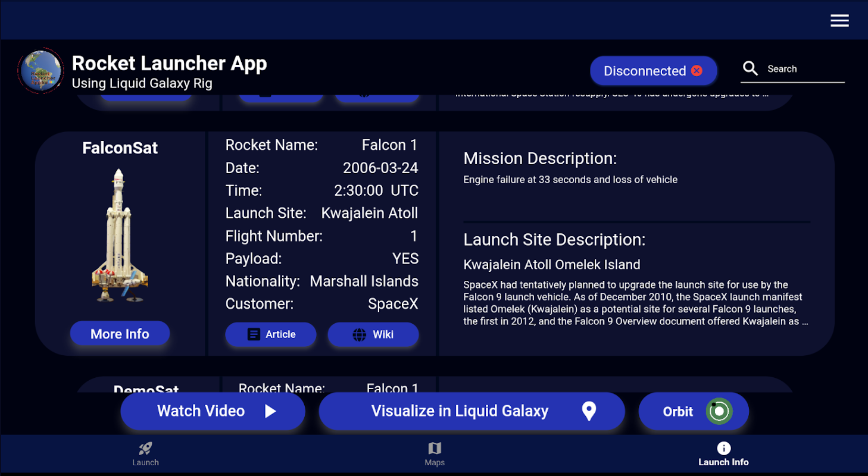The image size is (868, 476).
Task: Click the 'Using Liquid Galaxy Rig' subtitle
Action: (x=142, y=83)
